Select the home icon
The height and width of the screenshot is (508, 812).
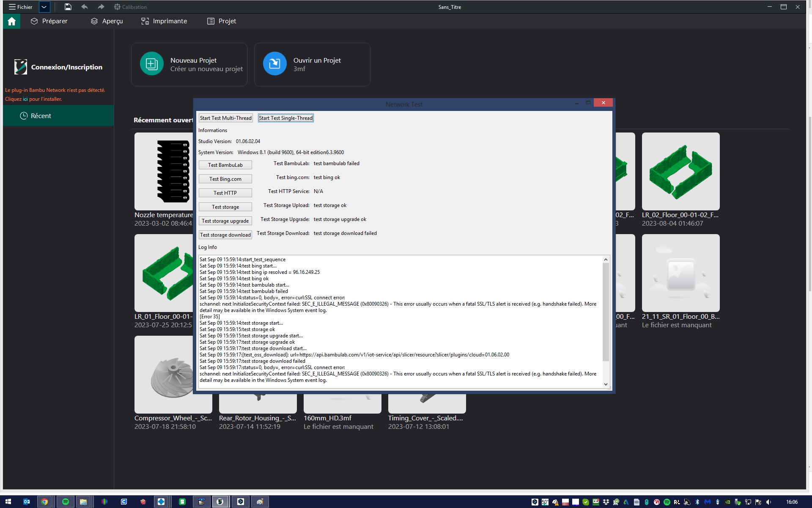pyautogui.click(x=11, y=21)
